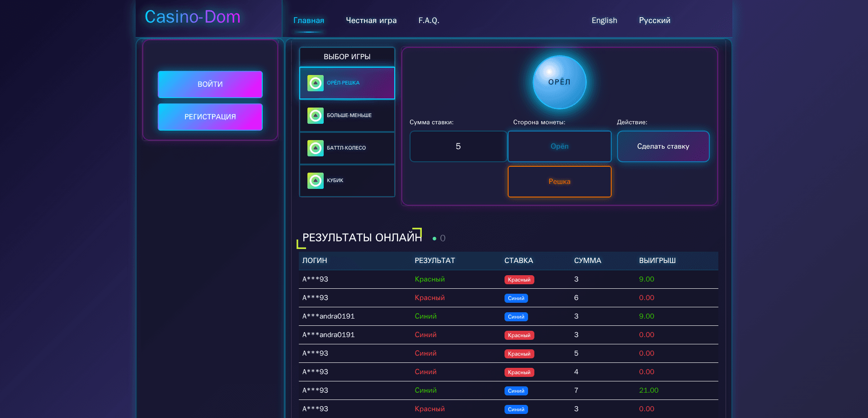Click Сделать ставку button
Viewport: 868px width, 418px height.
[x=663, y=146]
